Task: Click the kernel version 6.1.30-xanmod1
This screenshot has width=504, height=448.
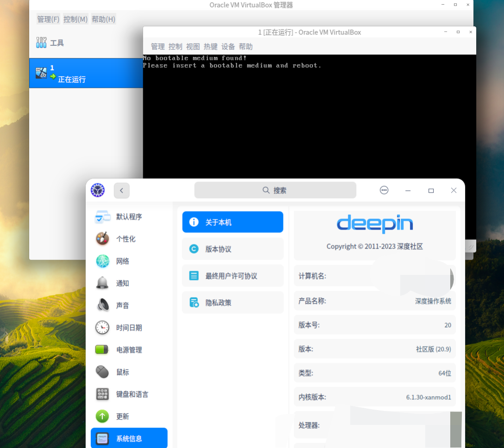Action: [428, 397]
